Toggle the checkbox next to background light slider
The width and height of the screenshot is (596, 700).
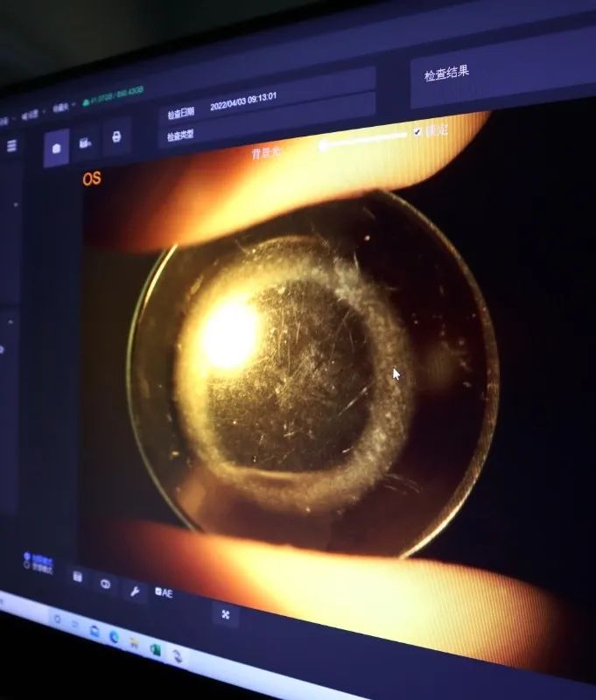pos(417,132)
